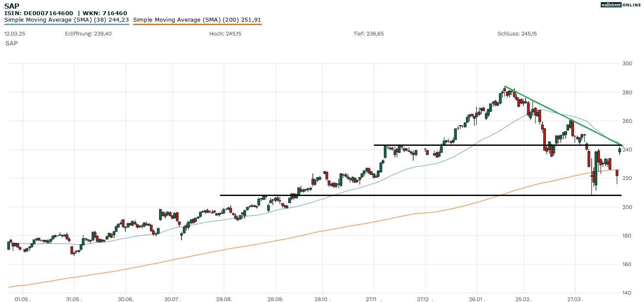The image size is (644, 302).
Task: Click the last green candlestick near 240
Action: pyautogui.click(x=620, y=150)
